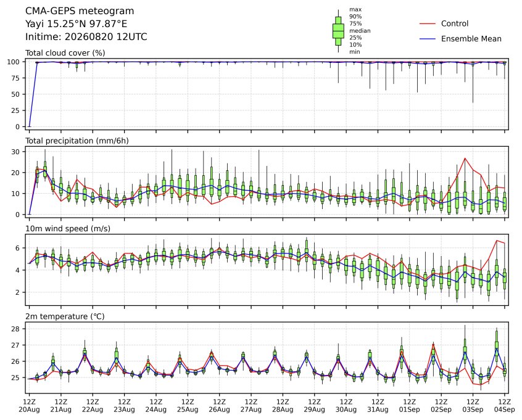Click the control precipitation peak near 03Sep
Viewport: 522px width, 420px height.
click(x=465, y=158)
